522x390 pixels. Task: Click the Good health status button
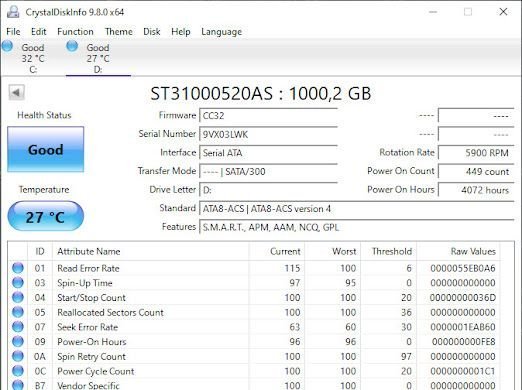coord(46,149)
